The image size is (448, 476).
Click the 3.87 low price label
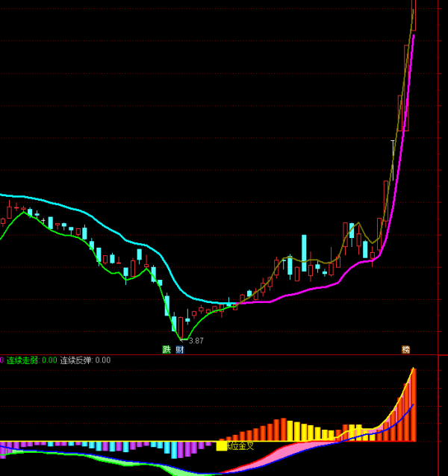click(196, 340)
